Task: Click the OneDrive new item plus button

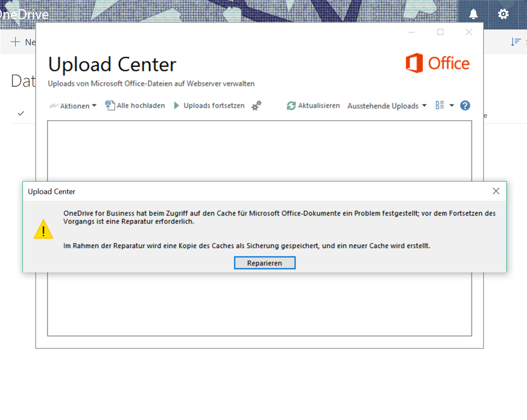Action: [x=15, y=42]
